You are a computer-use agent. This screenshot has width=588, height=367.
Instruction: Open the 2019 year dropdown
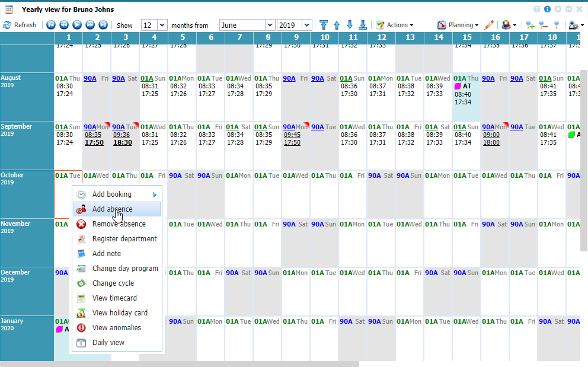click(306, 25)
